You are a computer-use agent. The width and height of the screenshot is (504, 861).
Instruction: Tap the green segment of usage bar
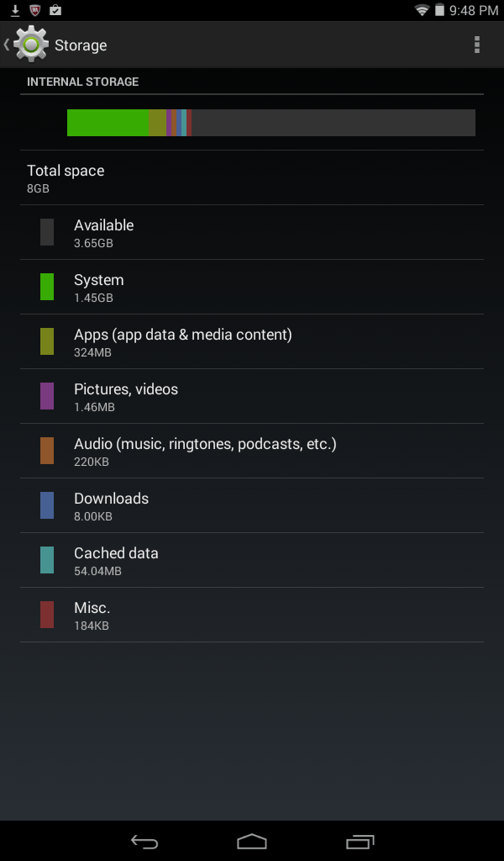pos(108,123)
